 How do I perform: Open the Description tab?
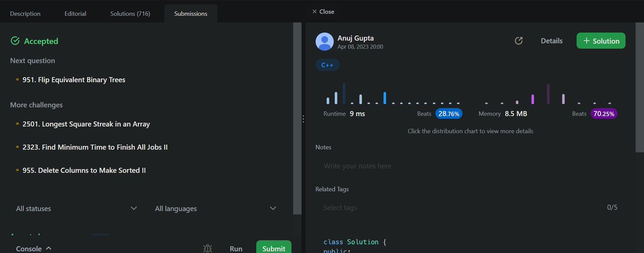(25, 13)
